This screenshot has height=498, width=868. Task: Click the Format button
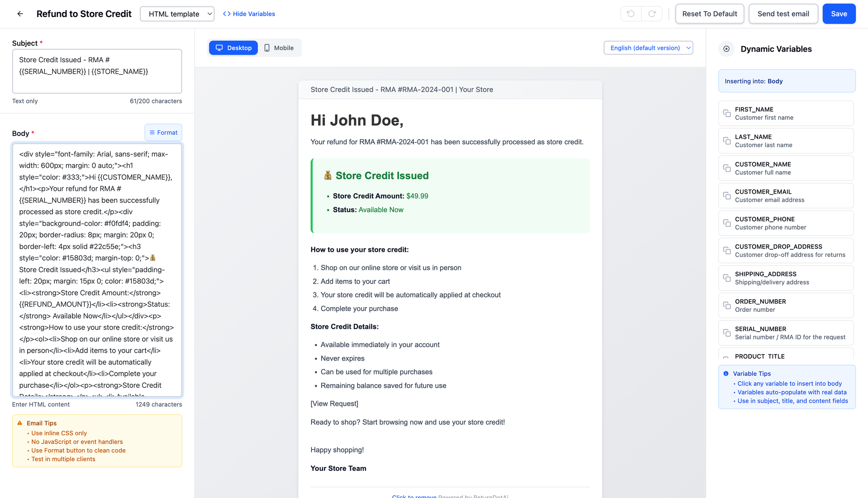tap(164, 132)
